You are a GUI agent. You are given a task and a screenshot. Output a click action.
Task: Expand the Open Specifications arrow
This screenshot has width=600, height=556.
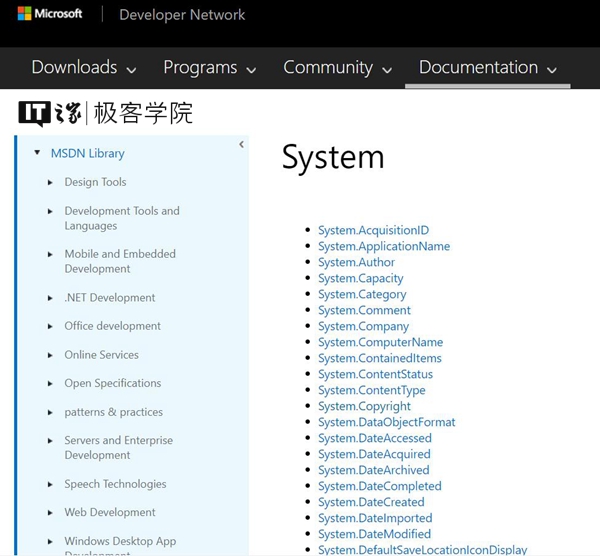click(50, 384)
